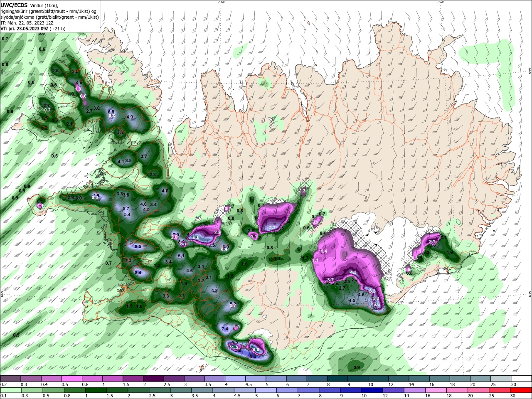
Task: Click the dark green 1 swatch in rain scale
Action: coord(96,390)
